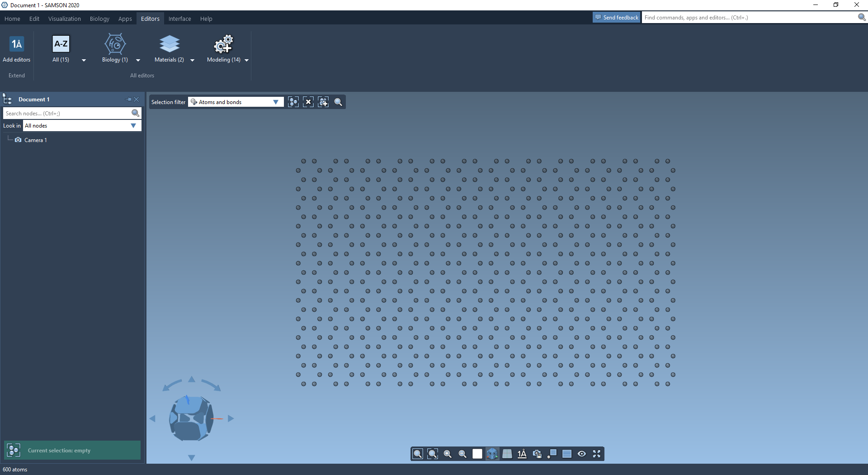Switch to the Apps menu tab

[125, 19]
